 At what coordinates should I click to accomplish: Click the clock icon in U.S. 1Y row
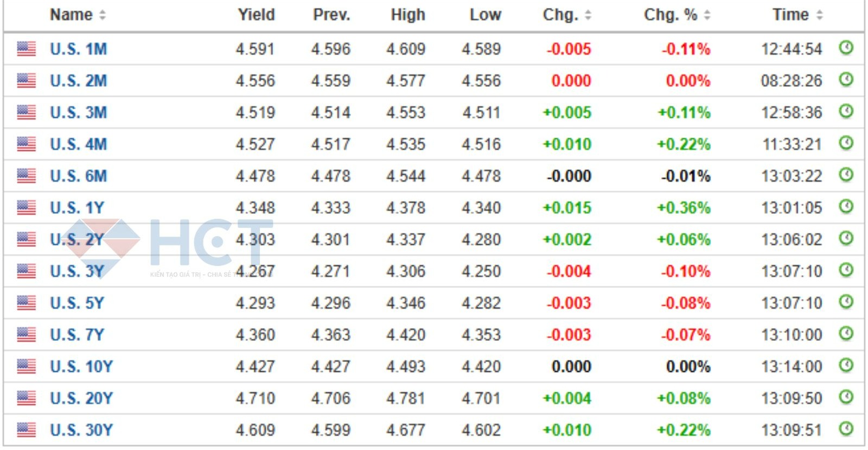[846, 207]
